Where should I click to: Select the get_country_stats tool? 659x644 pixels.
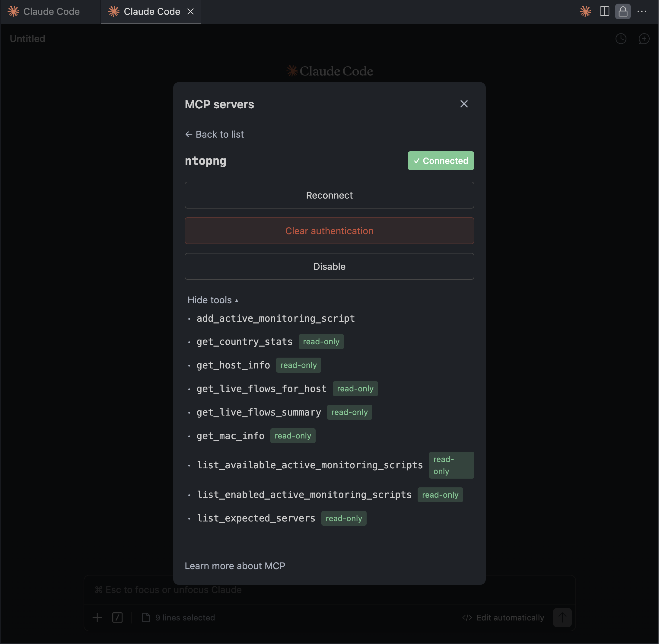(x=244, y=342)
